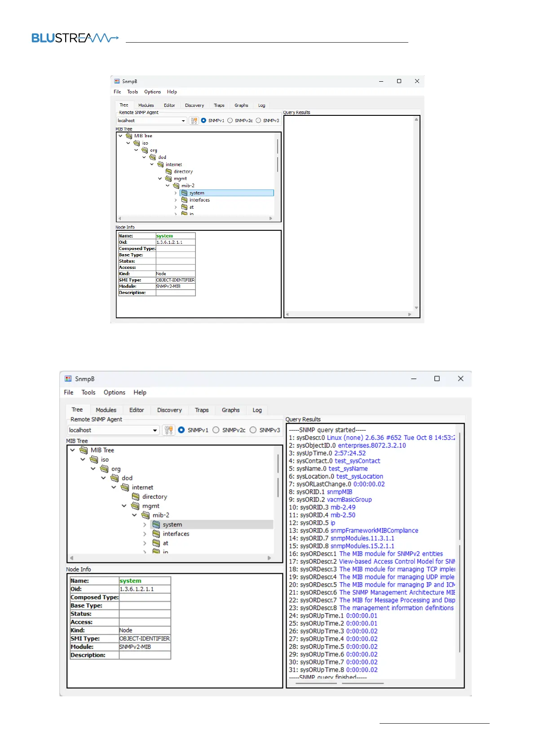The image size is (535, 756).
Task: Collapse the mib-2 node in lower MIB tree
Action: [x=134, y=515]
